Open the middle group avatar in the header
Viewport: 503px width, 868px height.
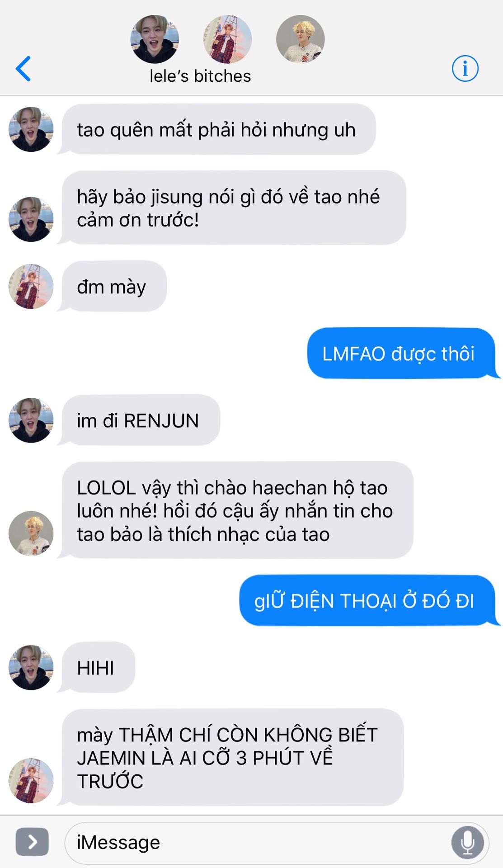point(227,39)
